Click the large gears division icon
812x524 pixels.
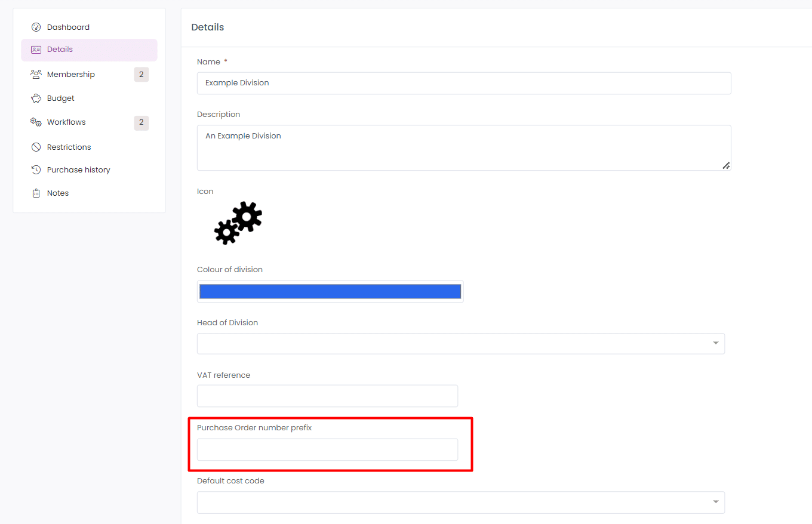[x=238, y=223]
